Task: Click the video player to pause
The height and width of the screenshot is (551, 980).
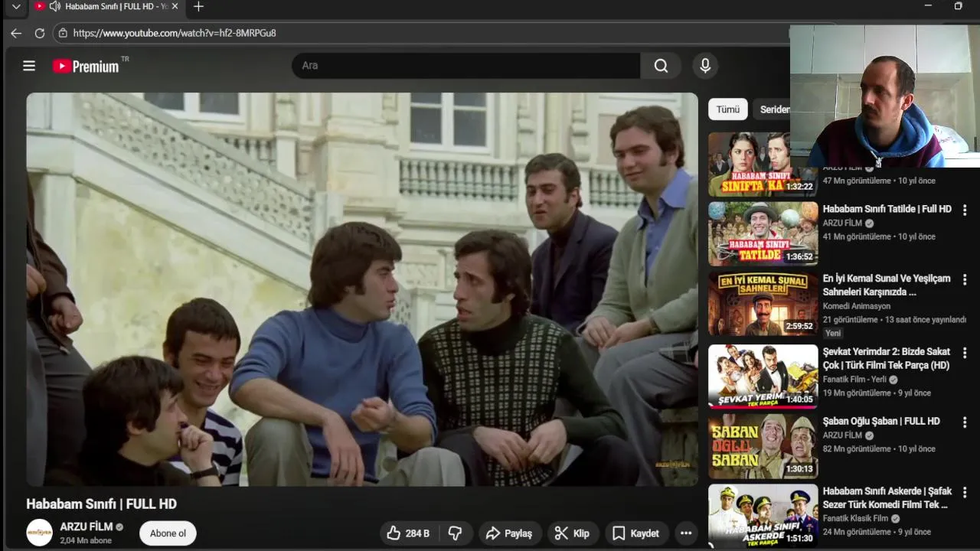Action: [362, 289]
